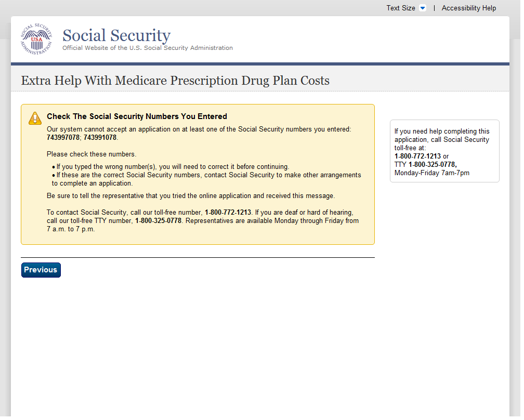Click the 'typed the wrong number(s)' bullet

(x=173, y=167)
